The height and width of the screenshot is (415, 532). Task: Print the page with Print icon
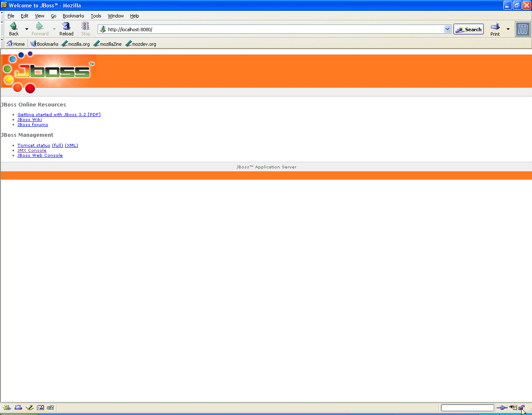point(495,29)
